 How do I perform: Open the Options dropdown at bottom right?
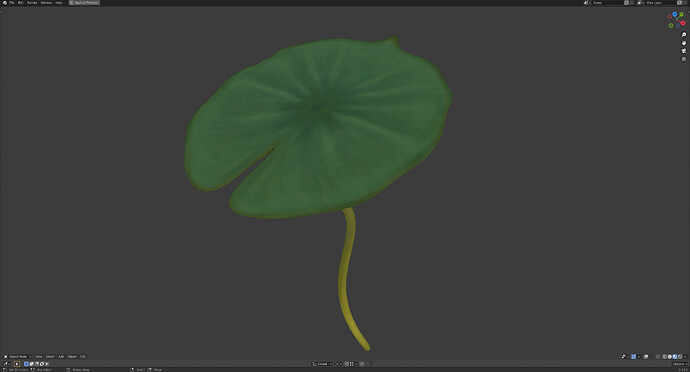(679, 364)
